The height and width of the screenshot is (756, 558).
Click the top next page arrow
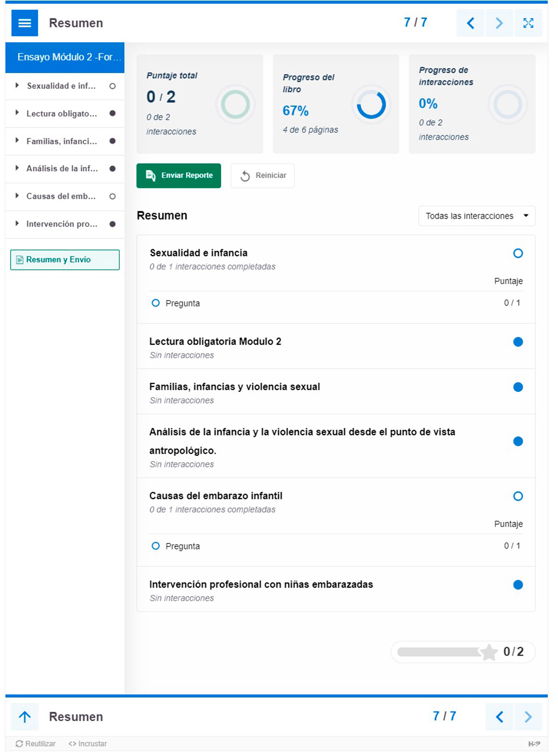click(x=500, y=23)
